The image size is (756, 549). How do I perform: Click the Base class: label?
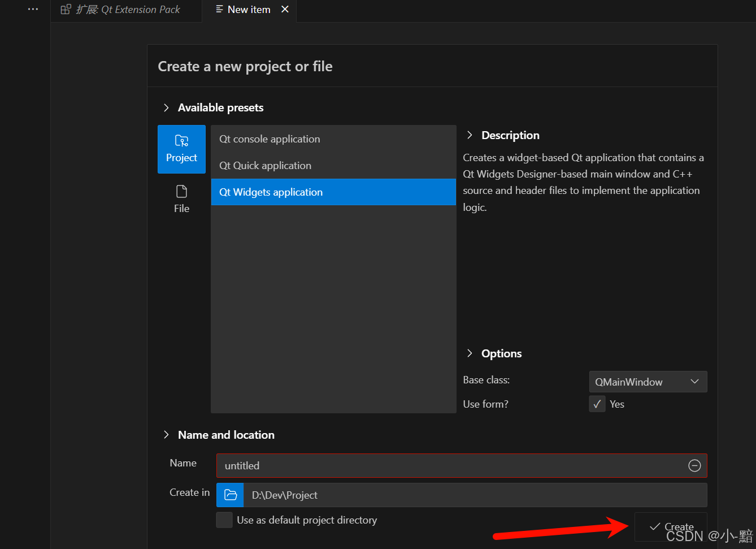coord(486,380)
